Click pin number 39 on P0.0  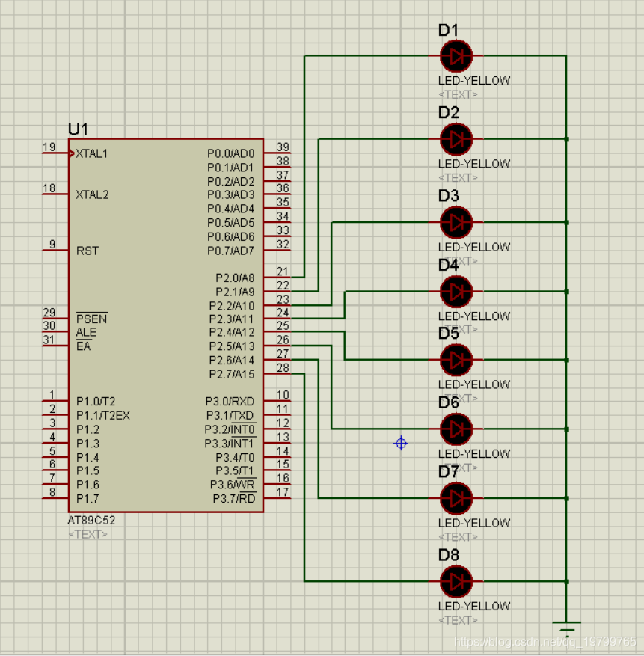283,147
